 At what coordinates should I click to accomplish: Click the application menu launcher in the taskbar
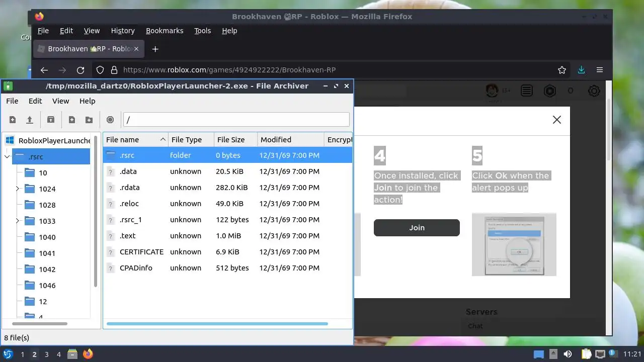click(8, 354)
